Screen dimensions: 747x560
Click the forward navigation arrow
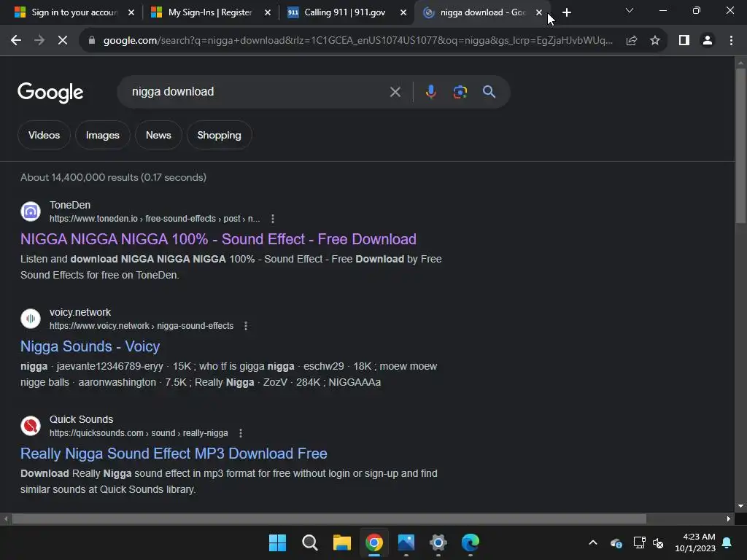tap(39, 41)
